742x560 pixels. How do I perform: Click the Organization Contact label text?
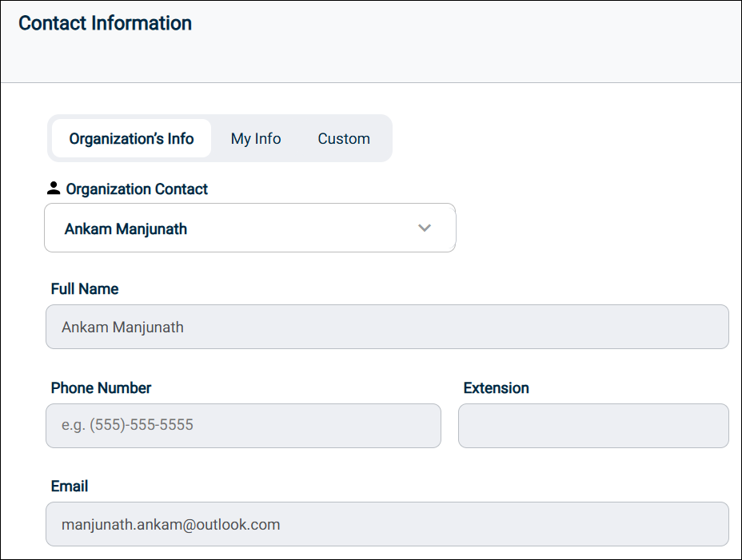pos(137,189)
